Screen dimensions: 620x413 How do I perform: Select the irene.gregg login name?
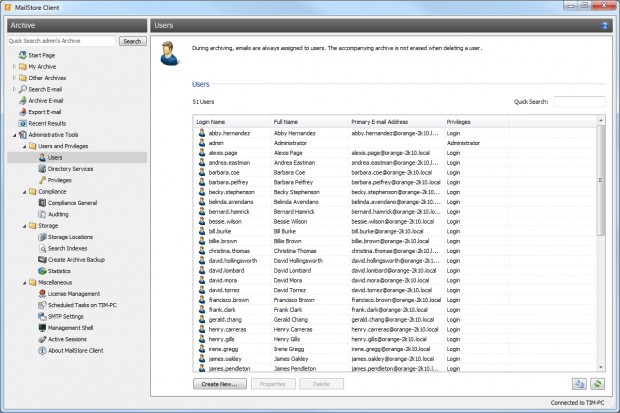tap(223, 349)
